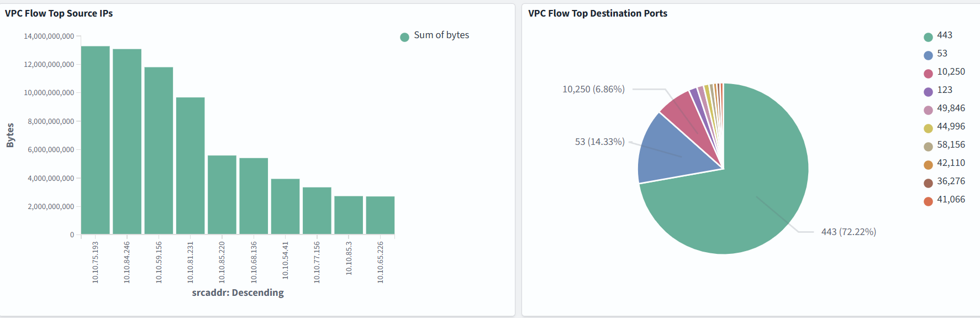Image resolution: width=980 pixels, height=318 pixels.
Task: Click the VPC Flow Top Destination Ports title
Action: [597, 13]
